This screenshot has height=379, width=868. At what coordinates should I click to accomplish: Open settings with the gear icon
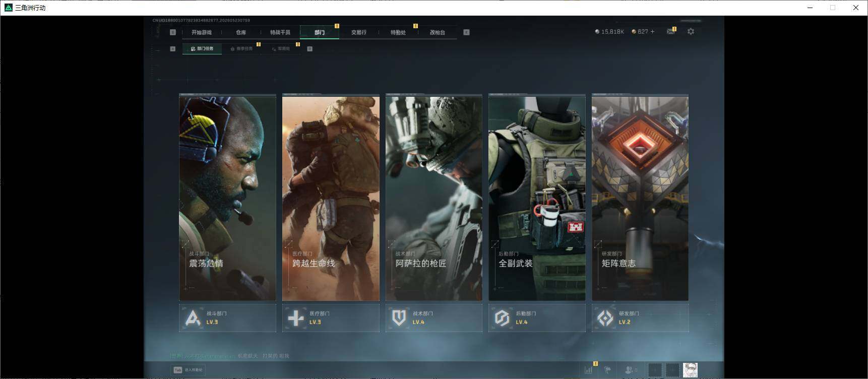(691, 31)
